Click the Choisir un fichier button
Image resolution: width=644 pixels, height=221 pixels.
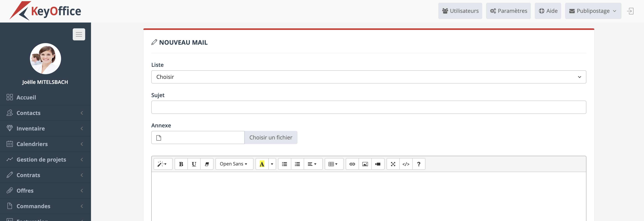pyautogui.click(x=270, y=138)
